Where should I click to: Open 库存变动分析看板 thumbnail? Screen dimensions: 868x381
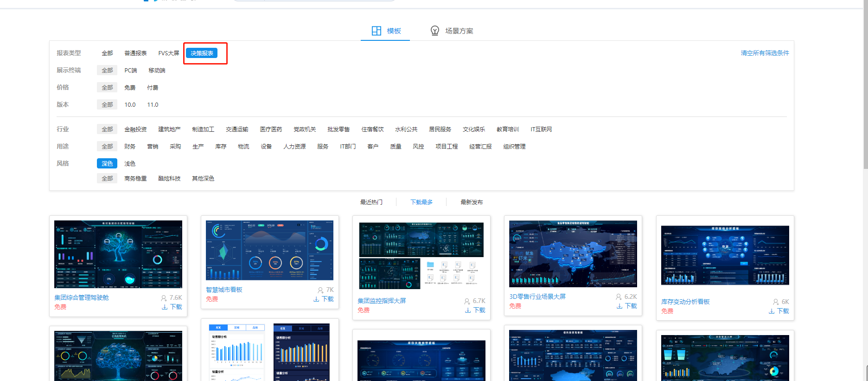pos(725,255)
